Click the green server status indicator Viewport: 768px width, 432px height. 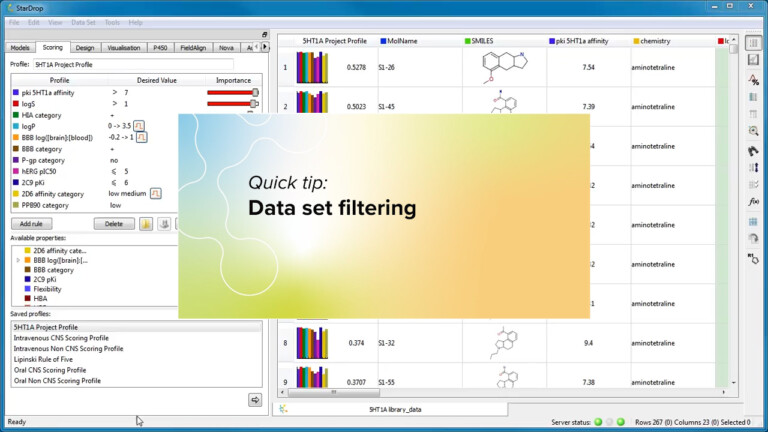click(x=598, y=422)
